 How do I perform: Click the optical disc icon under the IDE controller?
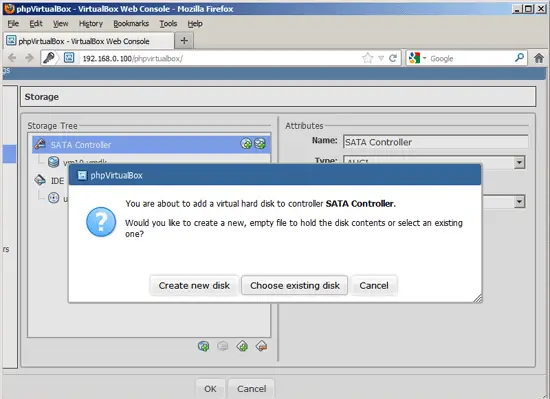53,198
